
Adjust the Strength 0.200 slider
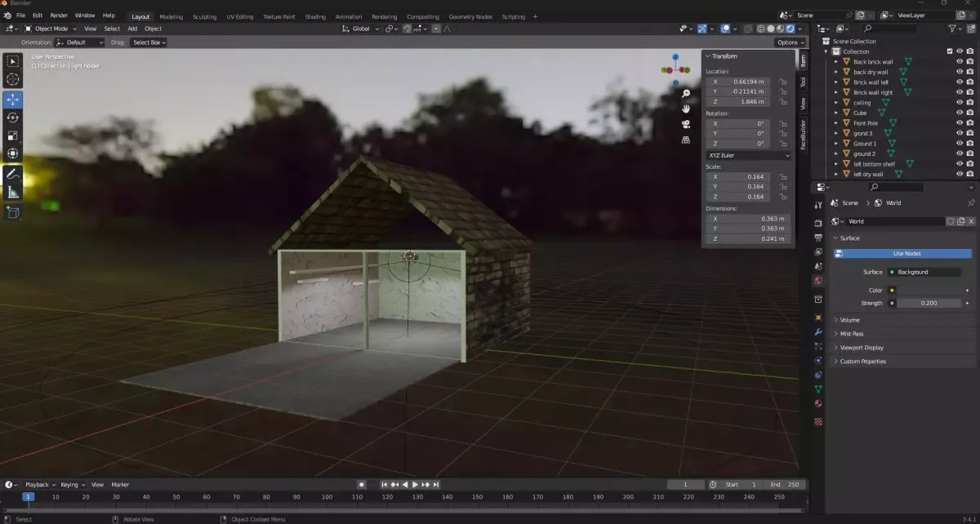click(929, 303)
